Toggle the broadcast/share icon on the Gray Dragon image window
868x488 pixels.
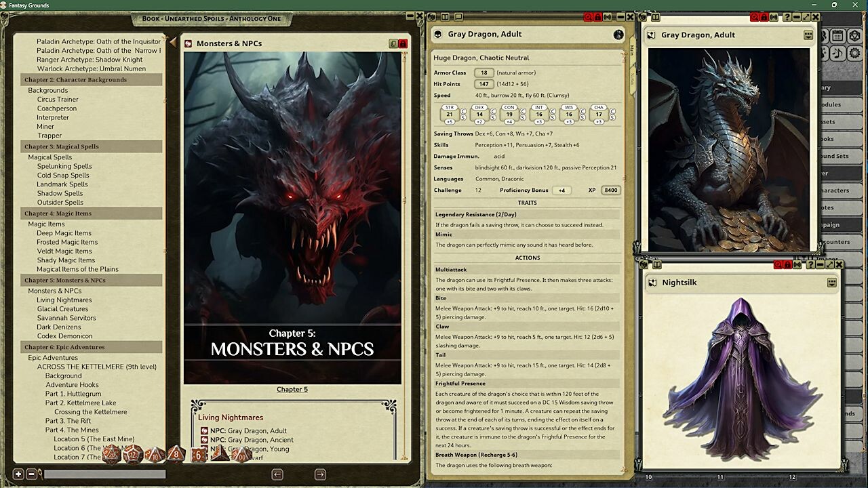click(x=773, y=18)
